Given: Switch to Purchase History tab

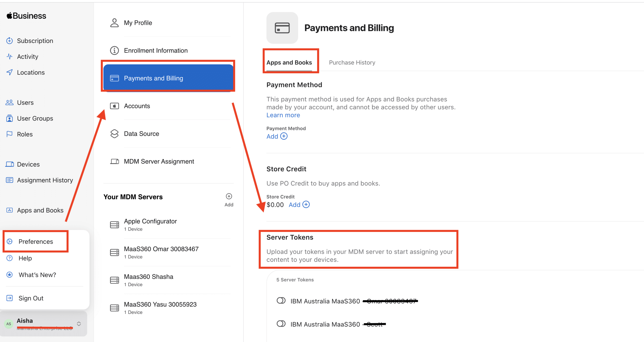Looking at the screenshot, I should (352, 63).
